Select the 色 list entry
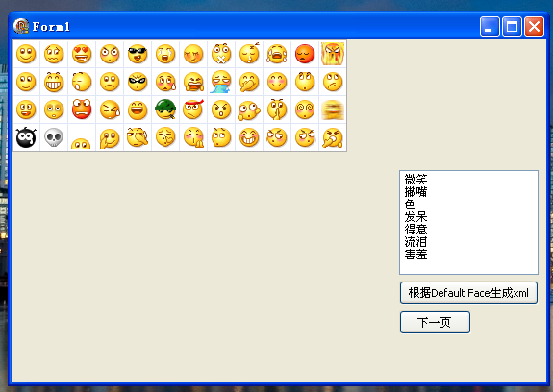The width and height of the screenshot is (553, 392). tap(410, 205)
